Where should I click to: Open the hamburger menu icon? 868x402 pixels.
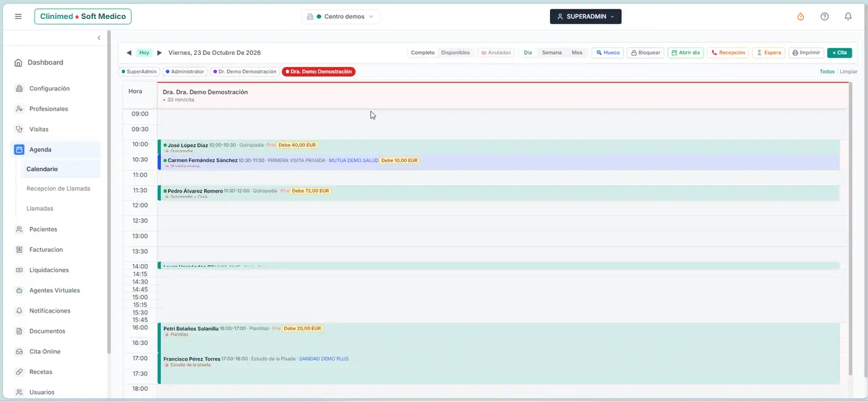pyautogui.click(x=18, y=16)
